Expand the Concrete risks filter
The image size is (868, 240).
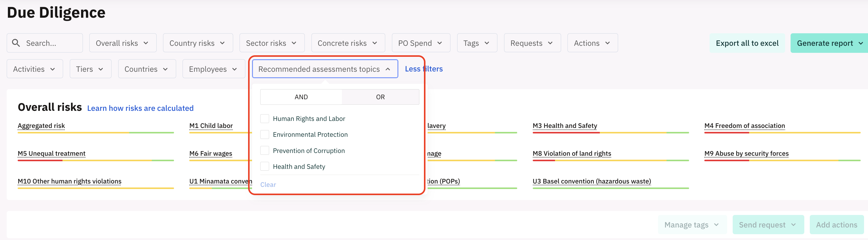[348, 43]
